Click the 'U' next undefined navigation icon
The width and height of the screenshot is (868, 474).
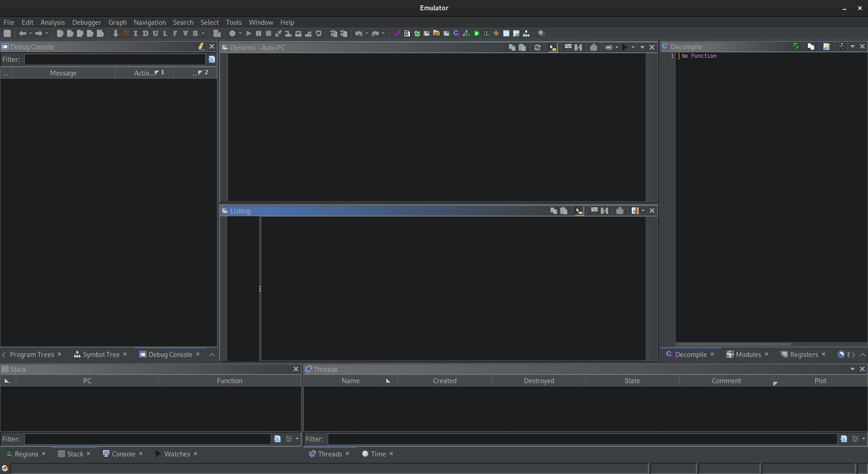coord(156,34)
